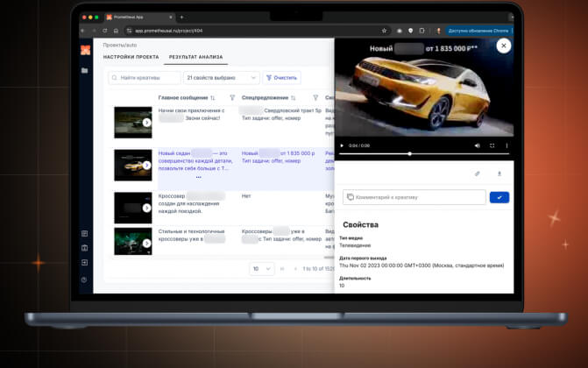The width and height of the screenshot is (588, 368).
Task: Download the creative with the download icon
Action: 499,173
